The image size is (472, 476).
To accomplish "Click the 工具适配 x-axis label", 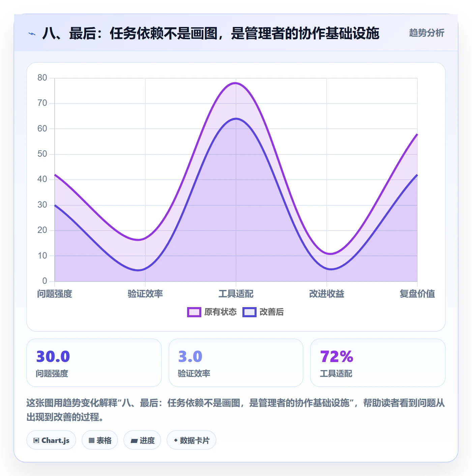I will pyautogui.click(x=236, y=294).
